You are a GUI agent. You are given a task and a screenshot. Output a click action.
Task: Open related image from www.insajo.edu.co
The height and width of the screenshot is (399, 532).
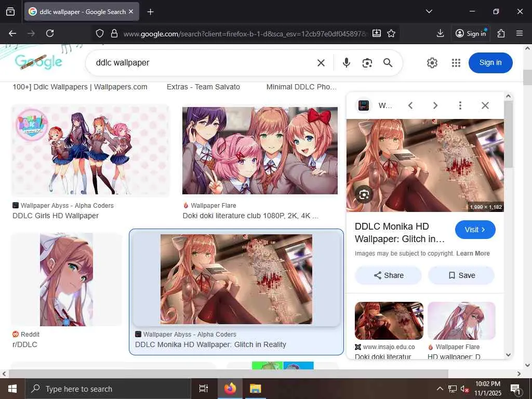click(x=389, y=321)
